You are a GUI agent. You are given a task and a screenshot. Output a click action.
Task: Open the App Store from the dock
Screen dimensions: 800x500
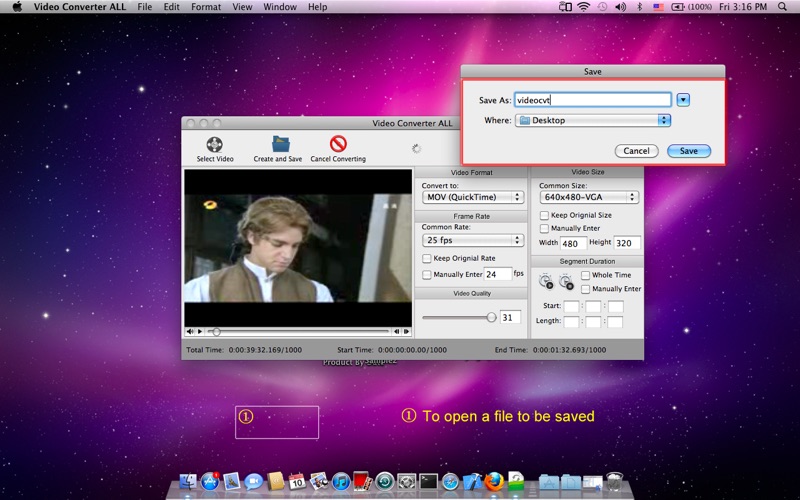click(x=210, y=481)
